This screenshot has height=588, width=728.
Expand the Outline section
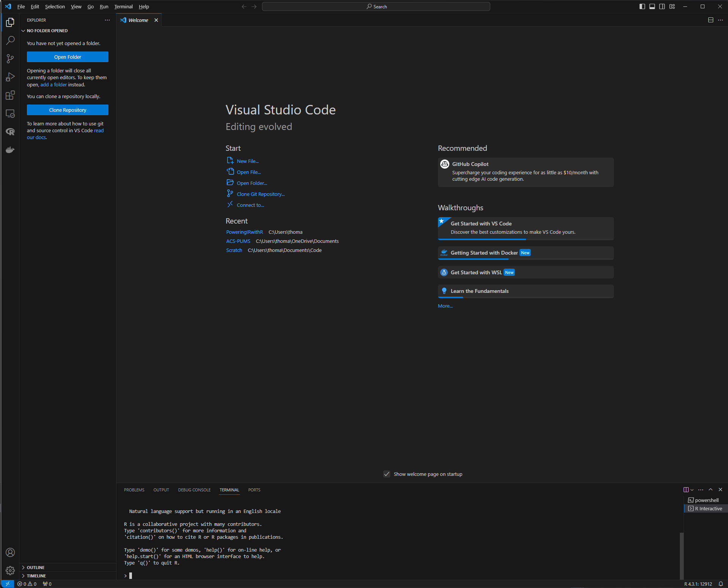[67, 567]
